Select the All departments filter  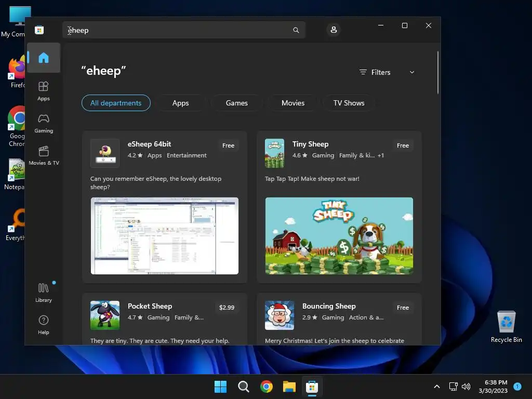tap(116, 103)
